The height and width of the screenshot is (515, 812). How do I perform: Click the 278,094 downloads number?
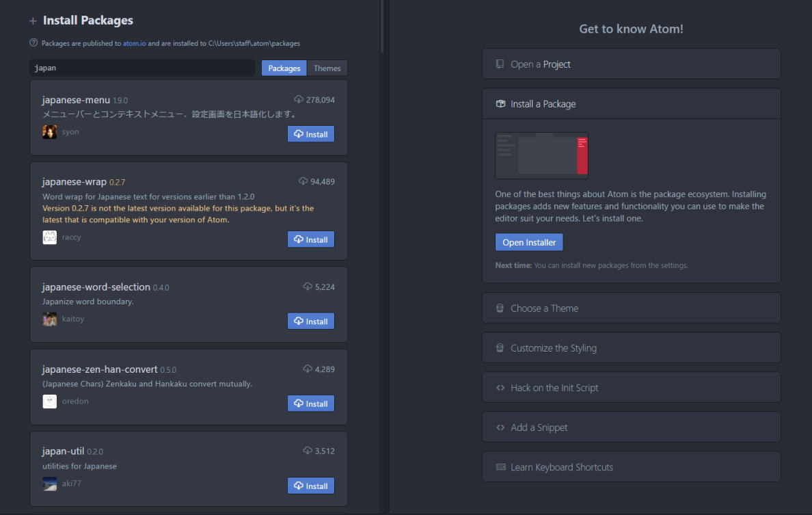[x=321, y=100]
